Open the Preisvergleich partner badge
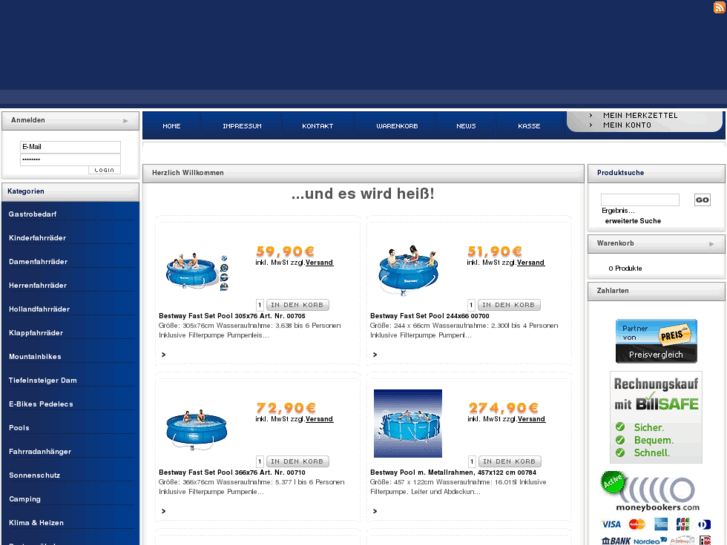727x545 pixels. point(656,341)
